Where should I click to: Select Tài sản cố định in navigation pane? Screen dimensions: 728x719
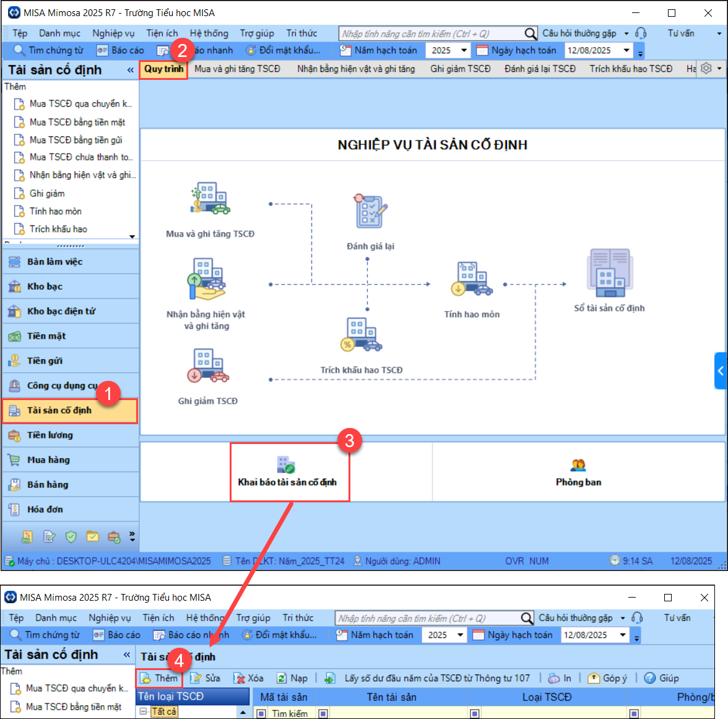point(70,411)
